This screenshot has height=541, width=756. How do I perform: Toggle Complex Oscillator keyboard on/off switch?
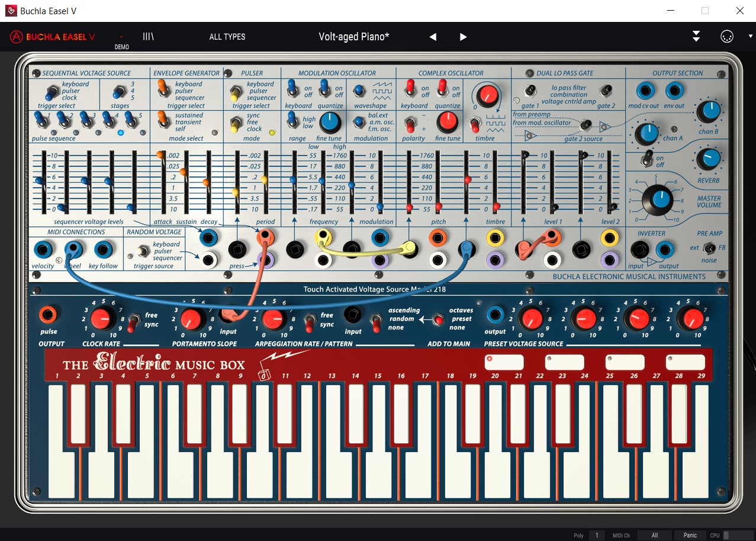coord(409,89)
